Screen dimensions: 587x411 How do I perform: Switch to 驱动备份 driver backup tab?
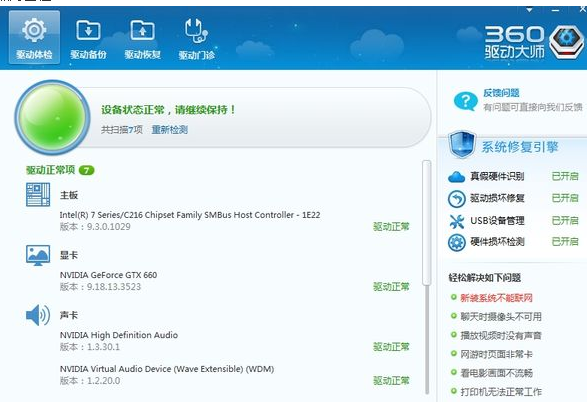pos(88,39)
